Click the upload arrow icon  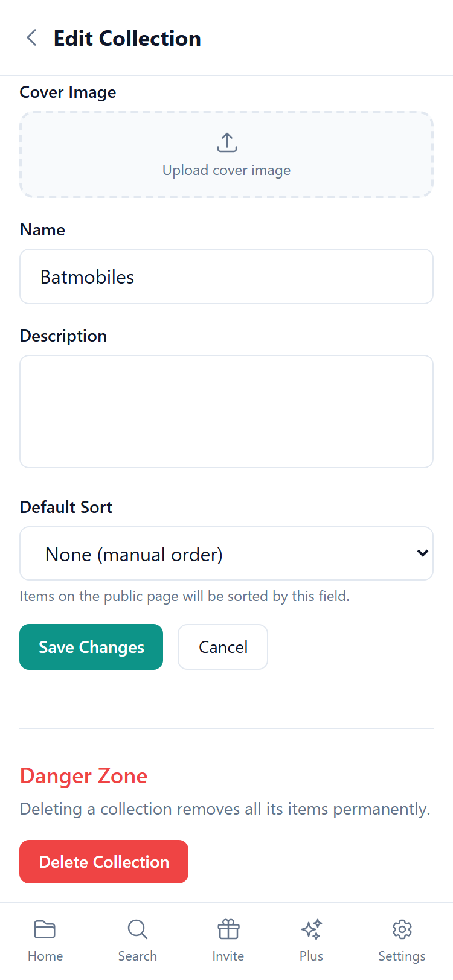[226, 143]
